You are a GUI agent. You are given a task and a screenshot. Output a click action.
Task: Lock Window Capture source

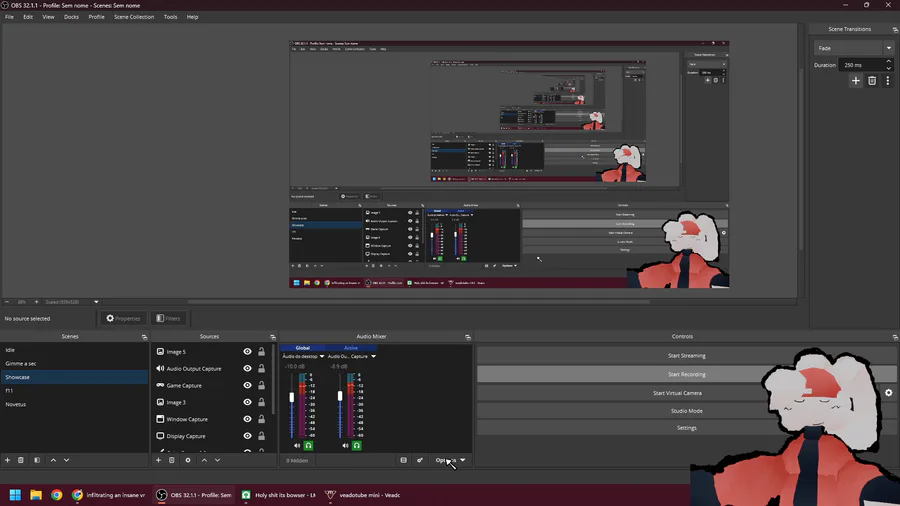tap(261, 419)
